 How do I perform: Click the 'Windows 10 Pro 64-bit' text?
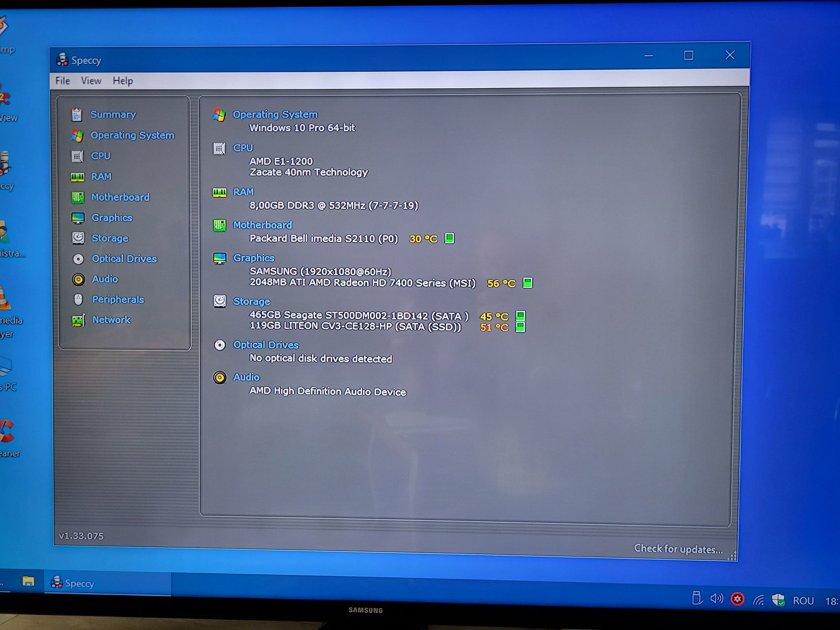point(302,128)
